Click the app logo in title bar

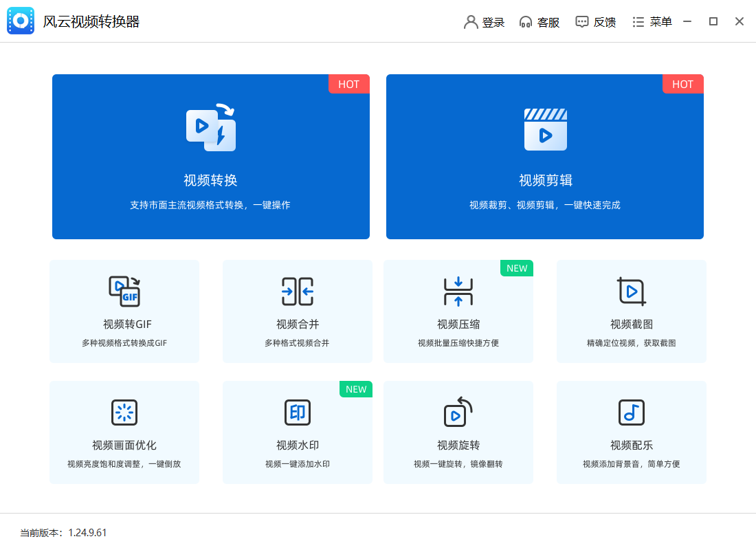21,21
